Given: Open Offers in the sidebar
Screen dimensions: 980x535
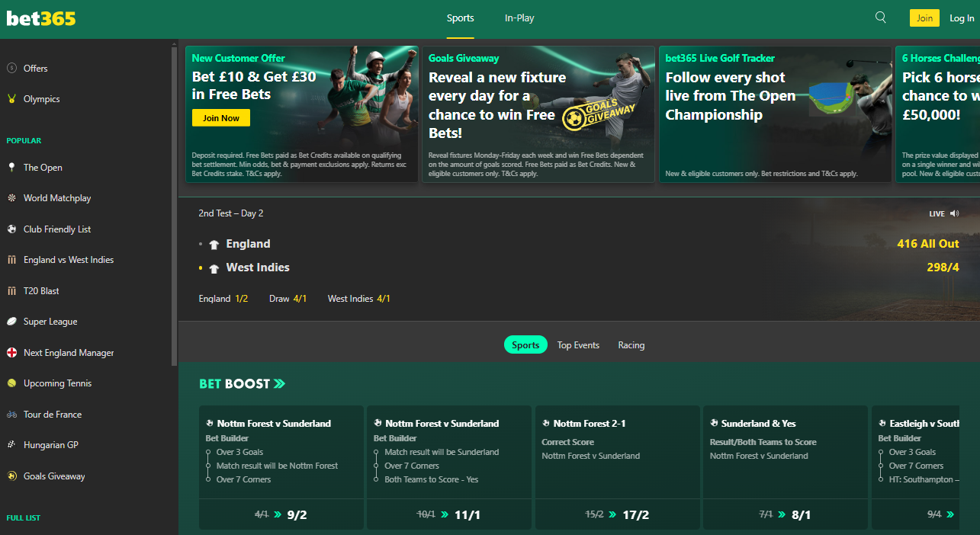Looking at the screenshot, I should tap(36, 69).
